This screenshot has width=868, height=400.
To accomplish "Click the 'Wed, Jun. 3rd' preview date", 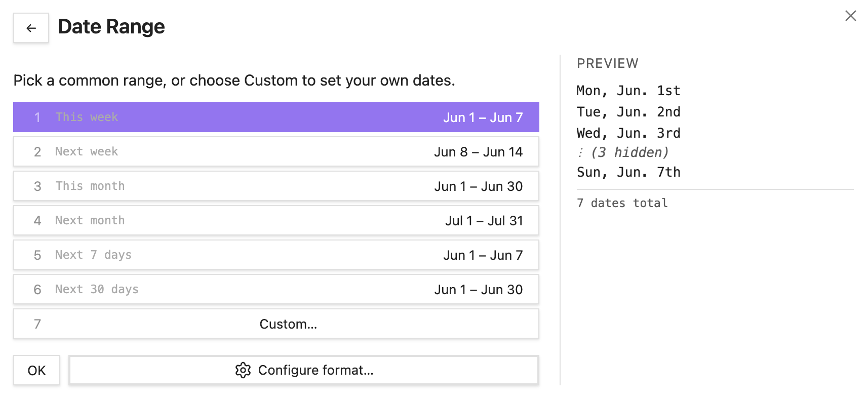I will click(x=628, y=133).
